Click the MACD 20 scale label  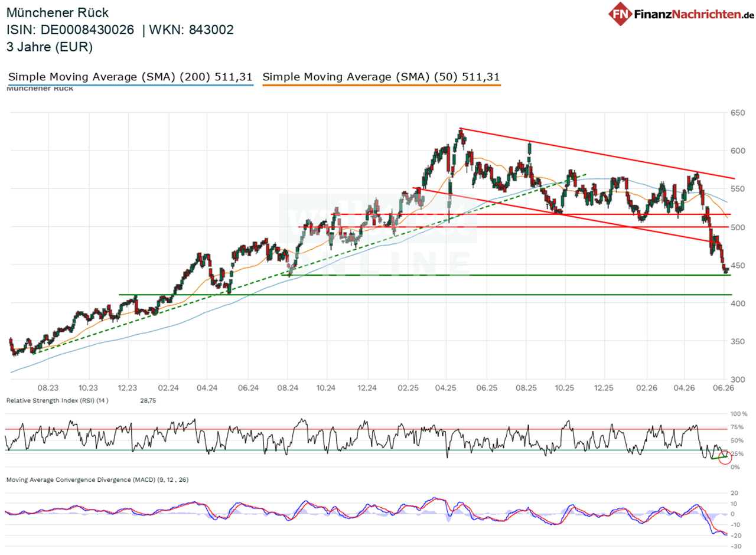point(735,493)
